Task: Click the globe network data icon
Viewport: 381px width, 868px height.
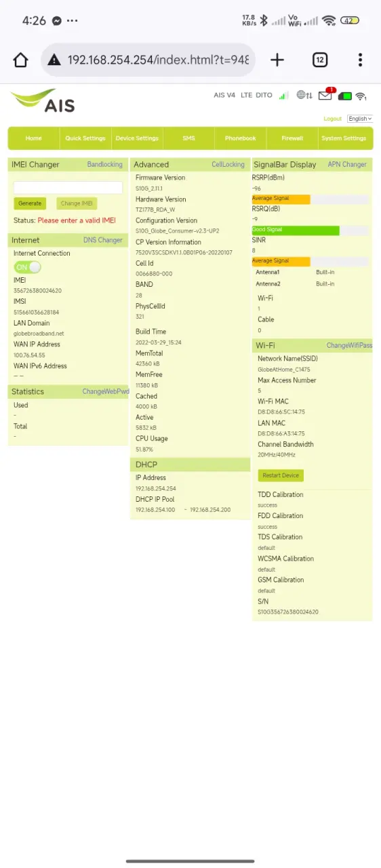Action: pos(304,96)
